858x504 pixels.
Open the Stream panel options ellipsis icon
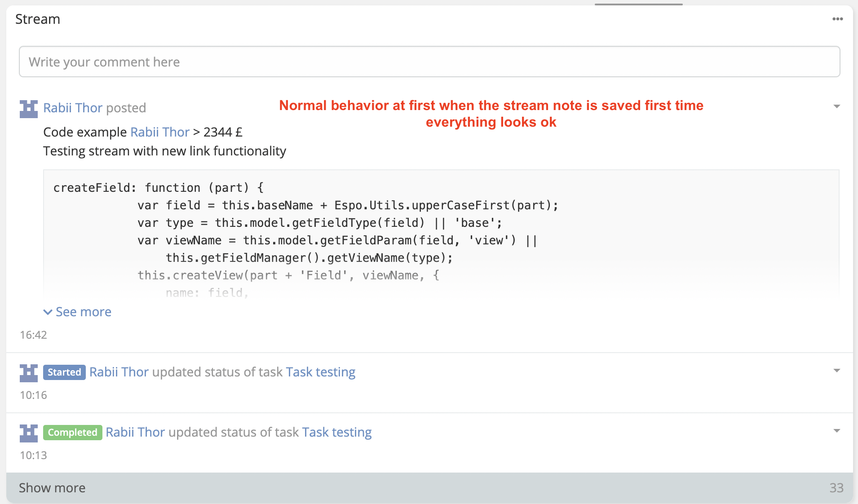[838, 18]
